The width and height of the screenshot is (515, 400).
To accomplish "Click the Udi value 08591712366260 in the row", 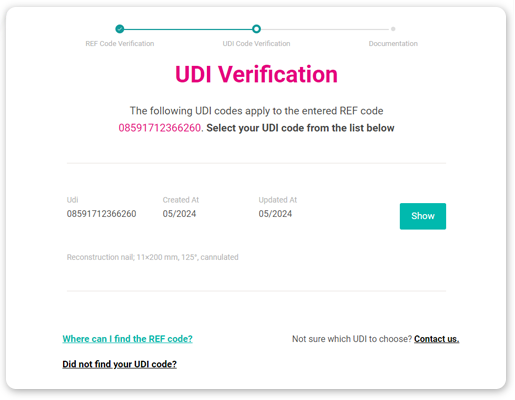I will [101, 214].
